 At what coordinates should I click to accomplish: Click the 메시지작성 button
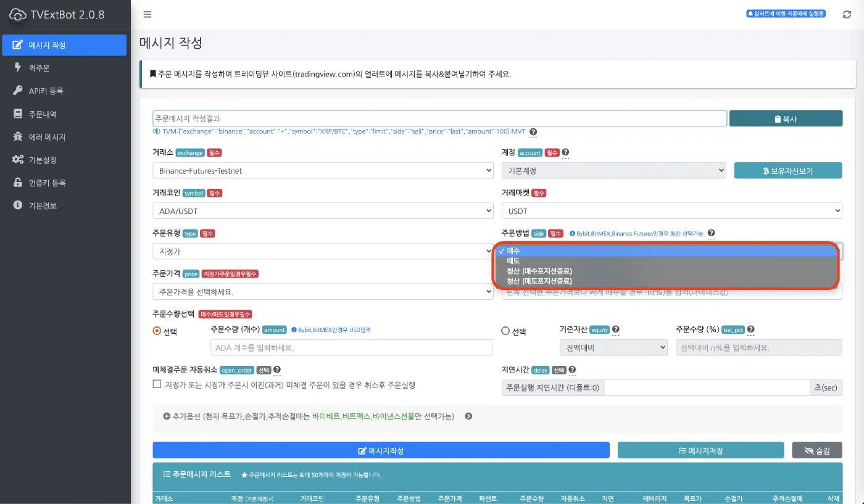tap(381, 450)
